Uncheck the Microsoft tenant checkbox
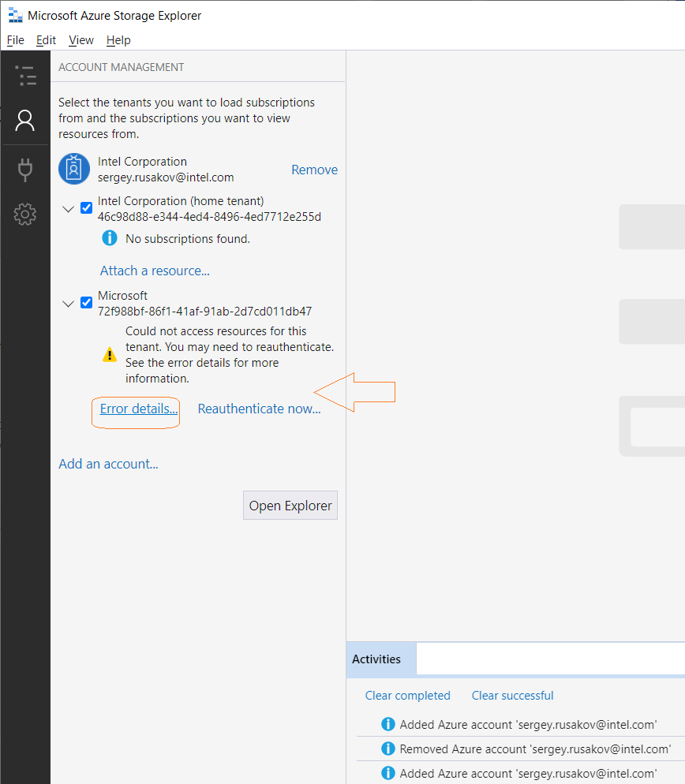Viewport: 685px width, 784px height. [x=87, y=303]
